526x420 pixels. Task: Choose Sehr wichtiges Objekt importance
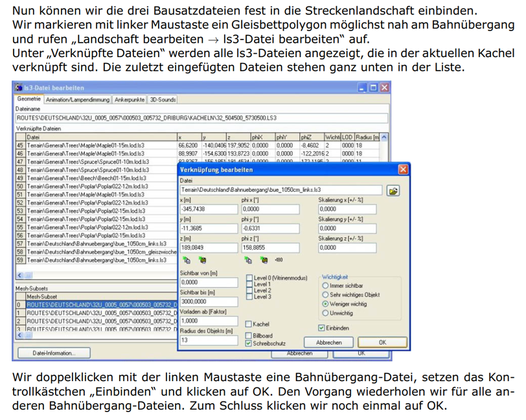325,294
